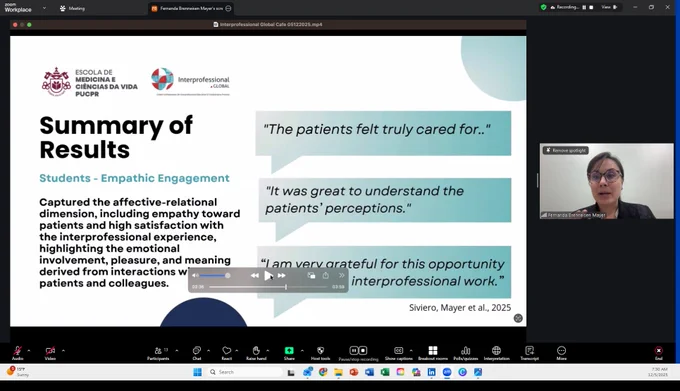Open the Windows Start menu
The width and height of the screenshot is (680, 391).
click(197, 372)
